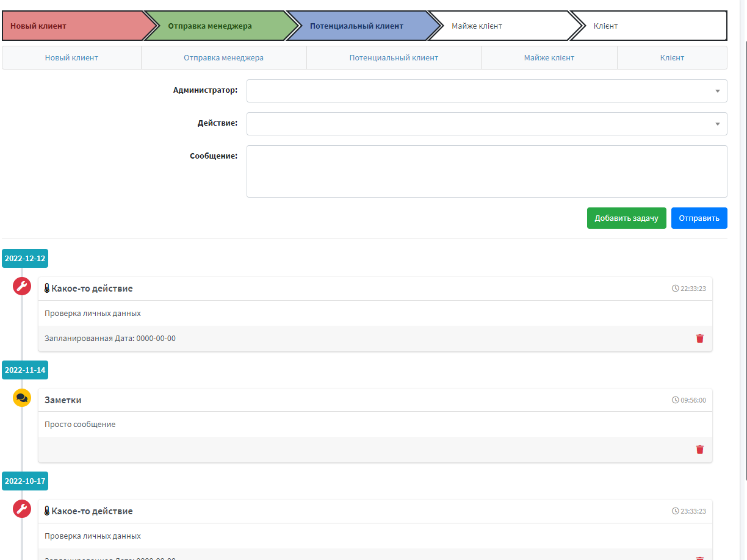
Task: Click the vertical page scrollbar
Action: pyautogui.click(x=743, y=244)
